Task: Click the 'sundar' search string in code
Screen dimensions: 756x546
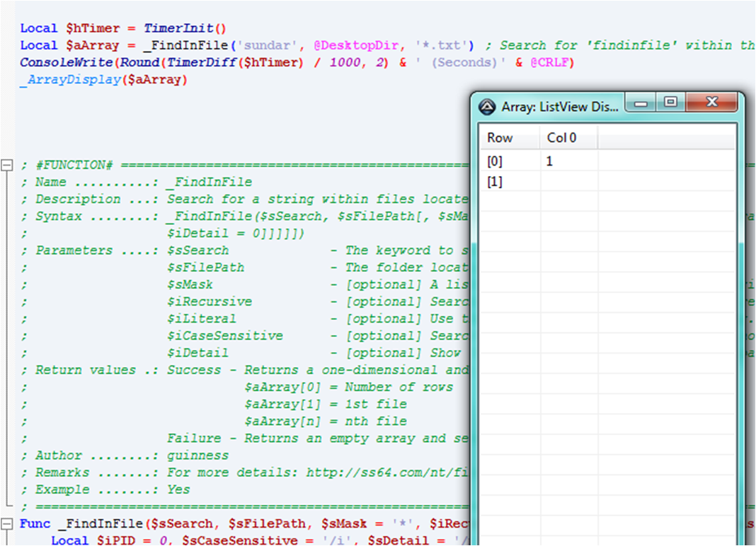Action: pos(267,45)
